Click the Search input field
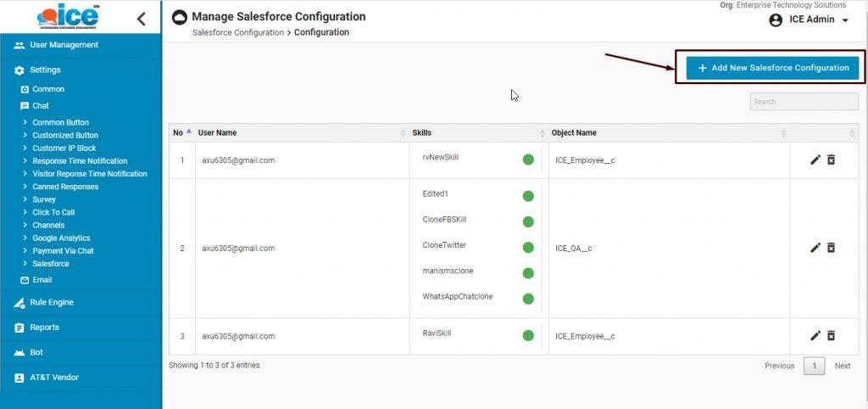This screenshot has height=409, width=868. tap(804, 102)
